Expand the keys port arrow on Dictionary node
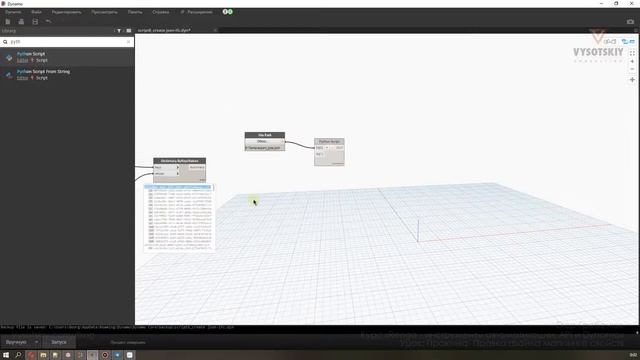Image resolution: width=640 pixels, height=360 pixels. pyautogui.click(x=178, y=167)
